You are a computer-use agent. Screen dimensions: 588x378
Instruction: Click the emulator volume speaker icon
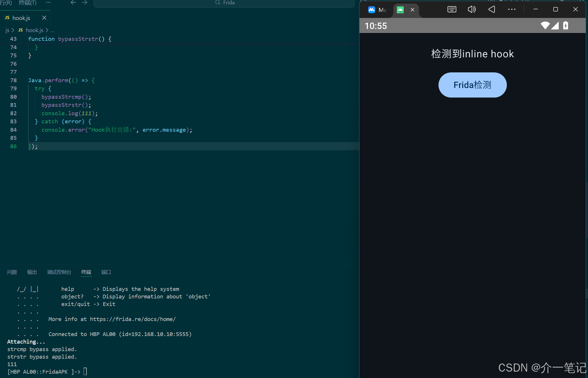pyautogui.click(x=471, y=10)
